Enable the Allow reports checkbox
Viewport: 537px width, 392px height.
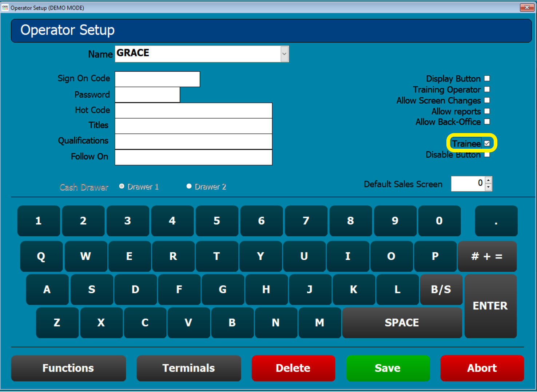tap(487, 111)
